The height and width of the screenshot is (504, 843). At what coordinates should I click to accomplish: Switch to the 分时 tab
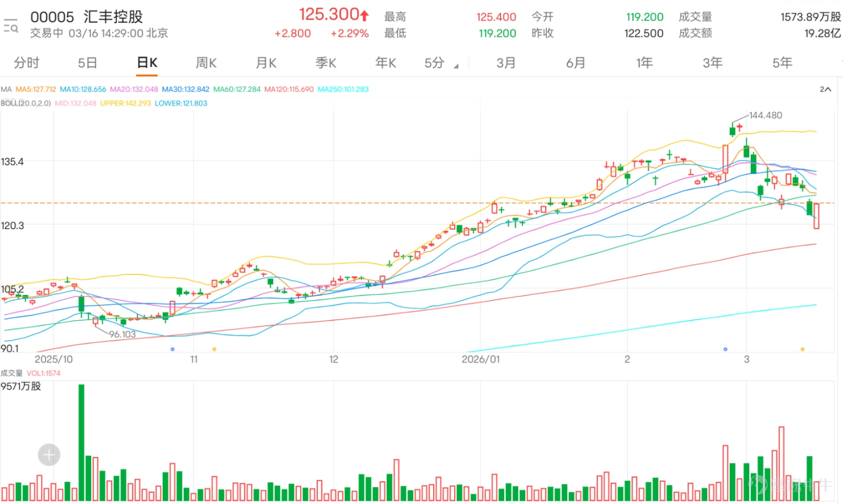tap(26, 63)
